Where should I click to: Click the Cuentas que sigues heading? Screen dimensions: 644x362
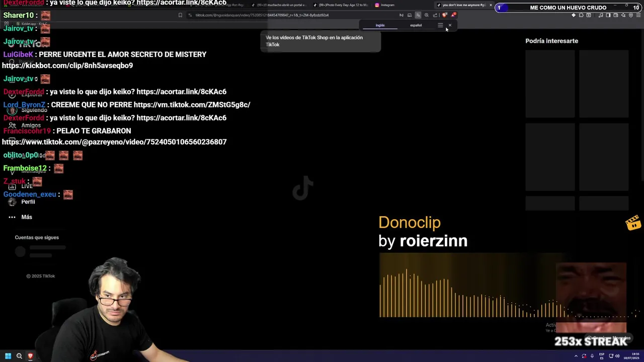pyautogui.click(x=37, y=237)
